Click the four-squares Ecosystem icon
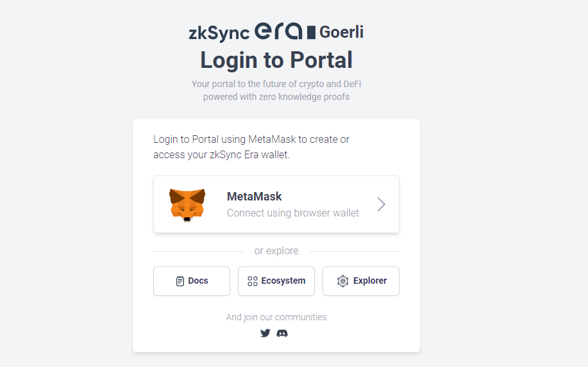Viewport: 588px width, 367px height. click(253, 281)
